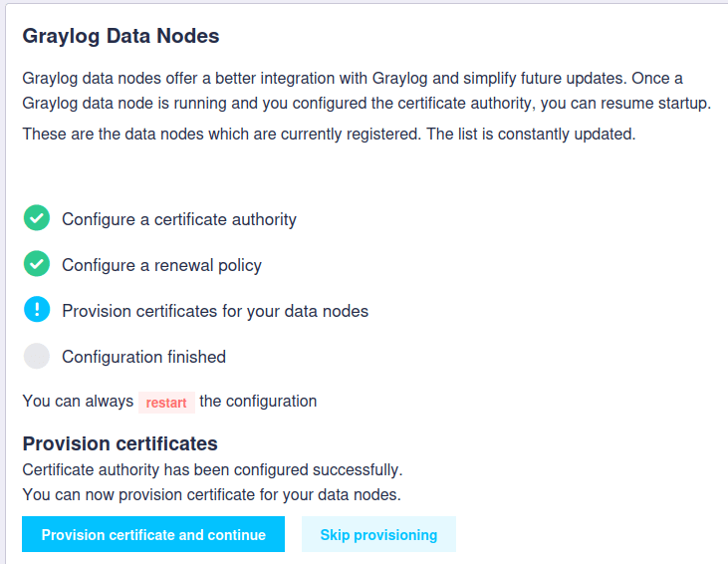Click the Provision certificate and continue button

[153, 534]
